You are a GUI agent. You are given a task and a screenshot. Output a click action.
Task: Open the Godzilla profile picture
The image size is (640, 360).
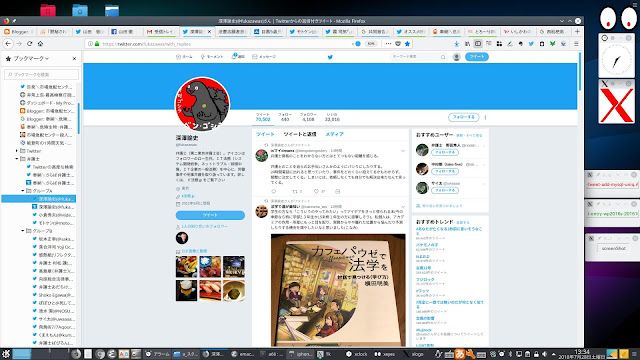point(202,104)
